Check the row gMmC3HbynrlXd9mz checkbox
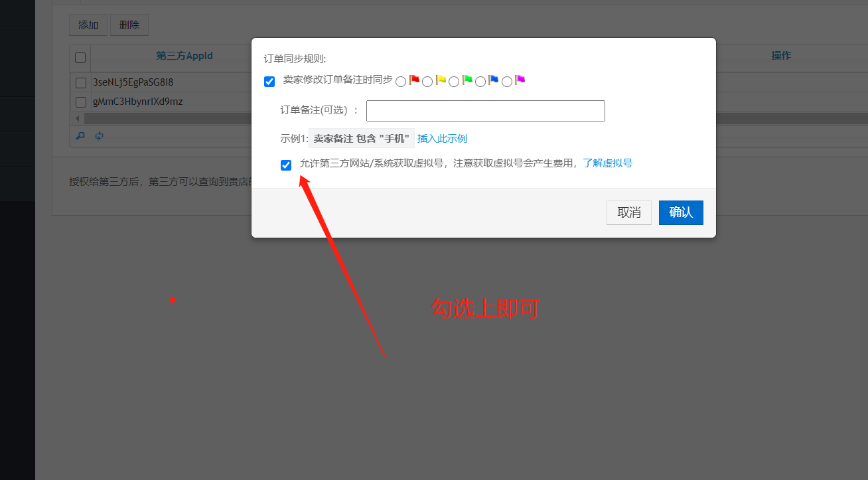Viewport: 868px width, 480px height. coord(81,102)
